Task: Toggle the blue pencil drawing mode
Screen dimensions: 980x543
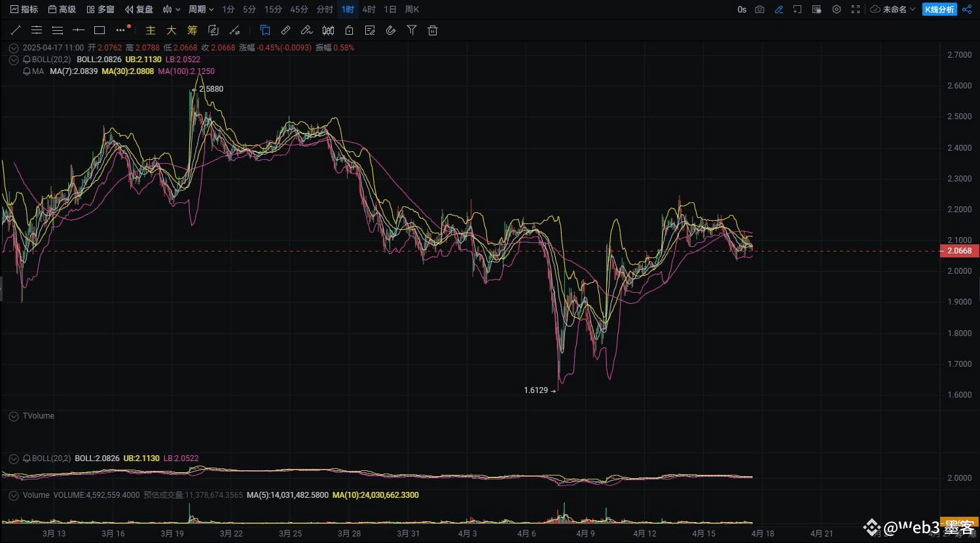Action: tap(778, 9)
